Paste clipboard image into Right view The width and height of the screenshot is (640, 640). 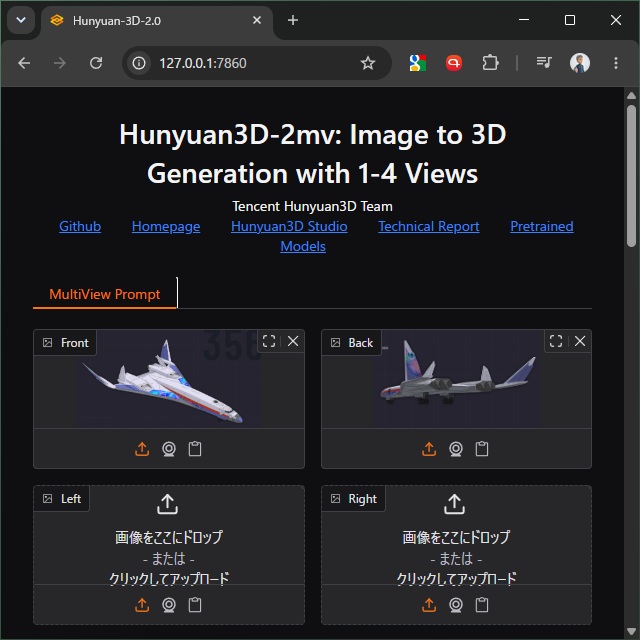[x=482, y=605]
